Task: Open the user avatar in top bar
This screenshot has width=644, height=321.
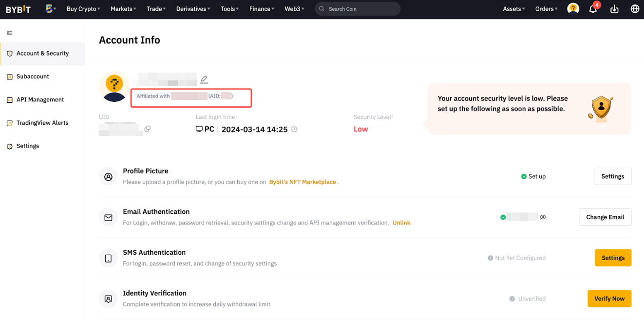Action: tap(573, 9)
